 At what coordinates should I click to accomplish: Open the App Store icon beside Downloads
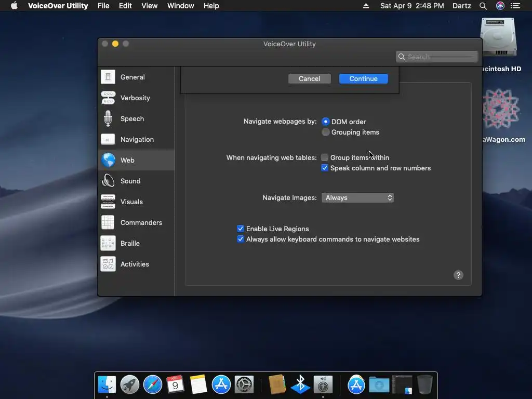[356, 385]
